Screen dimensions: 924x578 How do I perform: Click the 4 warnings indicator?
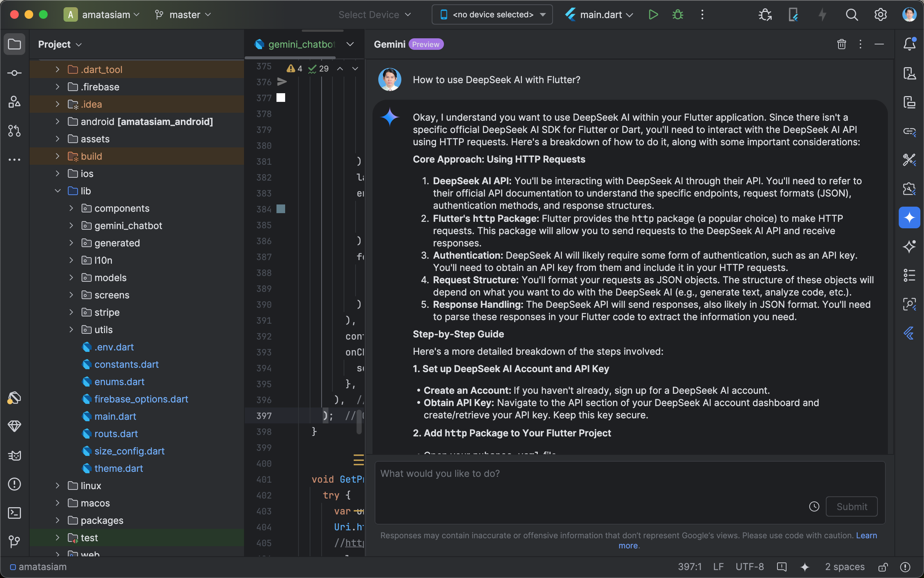pos(295,69)
